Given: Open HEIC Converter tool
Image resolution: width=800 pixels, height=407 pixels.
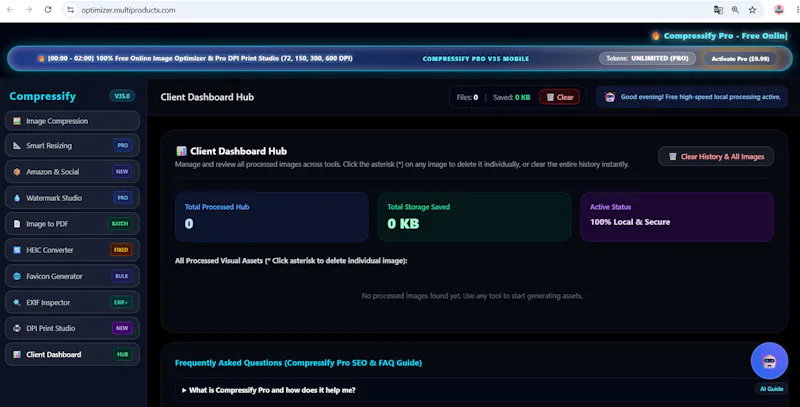Looking at the screenshot, I should point(72,250).
